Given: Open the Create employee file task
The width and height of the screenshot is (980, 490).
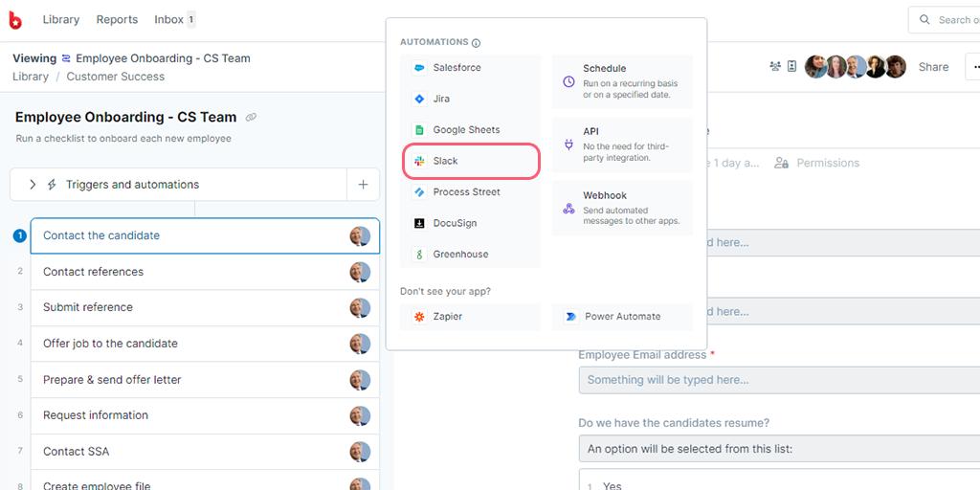Looking at the screenshot, I should click(205, 480).
